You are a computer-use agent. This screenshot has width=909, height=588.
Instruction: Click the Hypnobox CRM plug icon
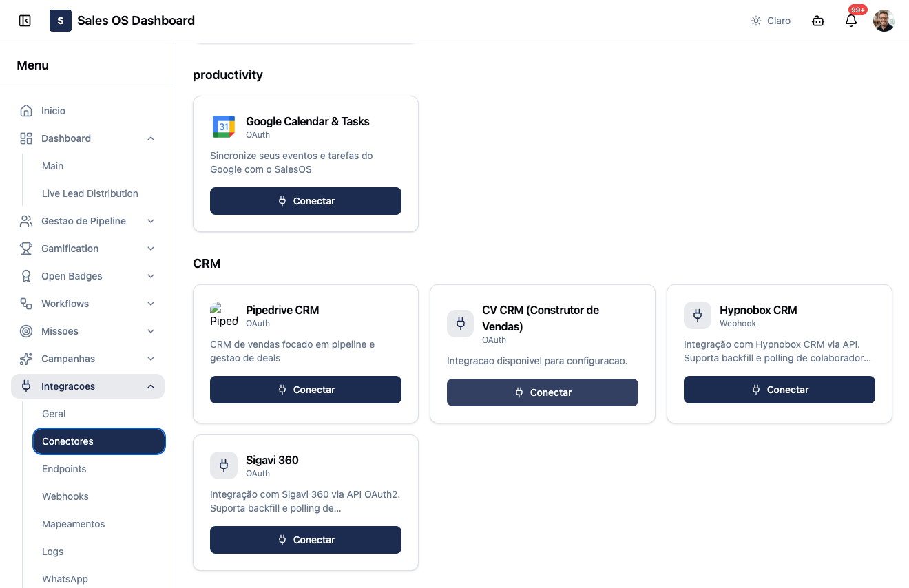pyautogui.click(x=698, y=315)
